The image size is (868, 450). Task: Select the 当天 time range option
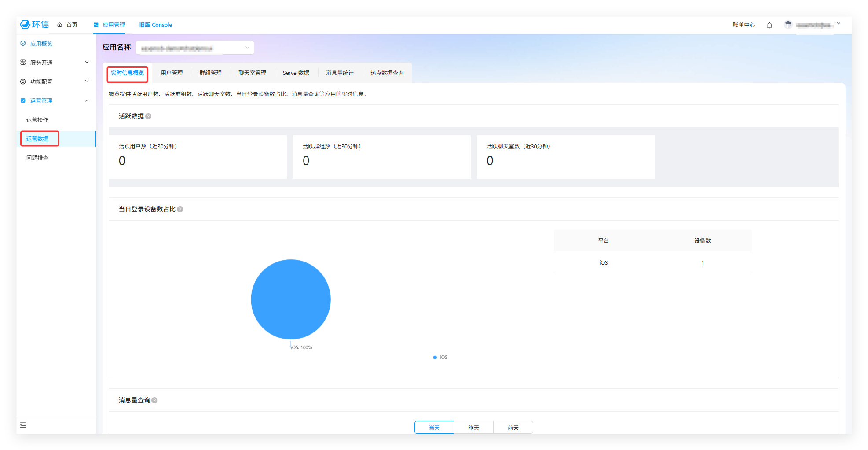point(434,428)
